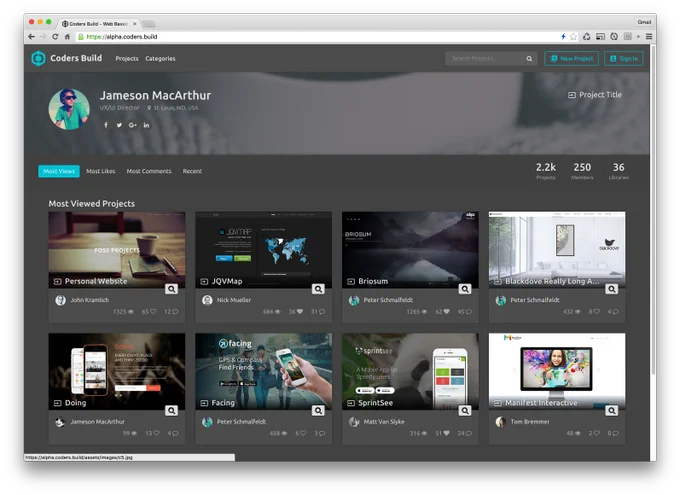Screen dimensions: 680x495
Task: Like the SprintSee project heart
Action: tap(446, 433)
